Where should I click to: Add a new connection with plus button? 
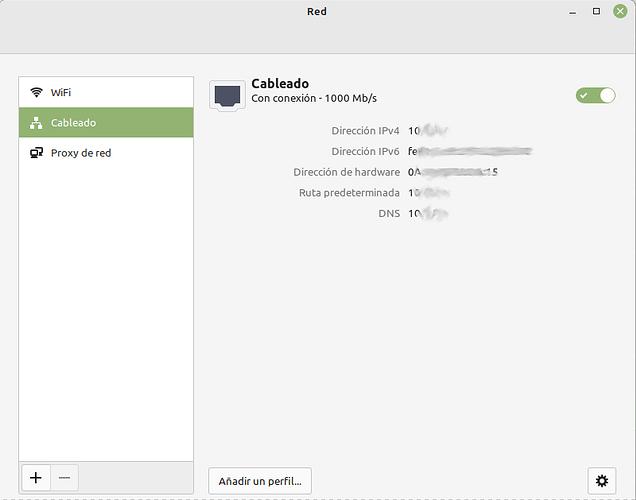pos(36,478)
